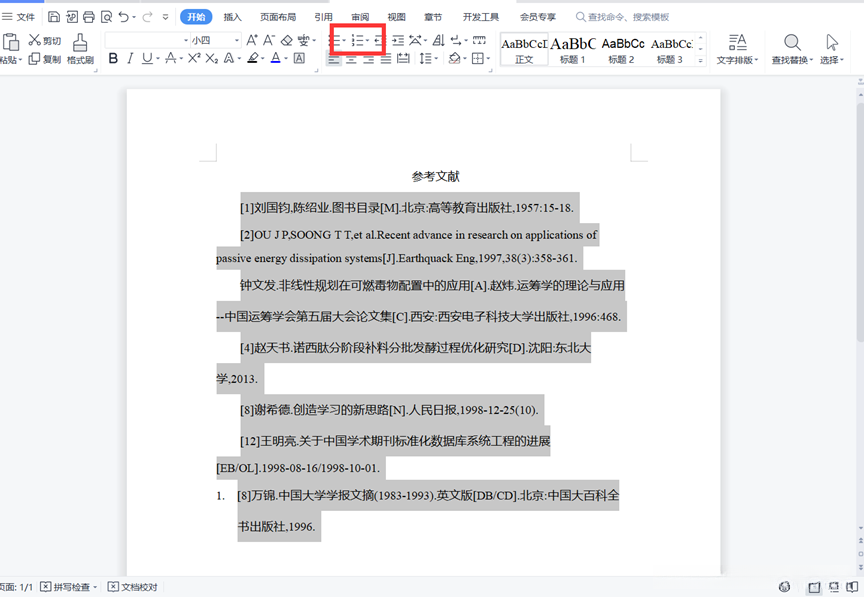
Task: Click Document Proofing (文档校对) in status bar
Action: coord(133,587)
